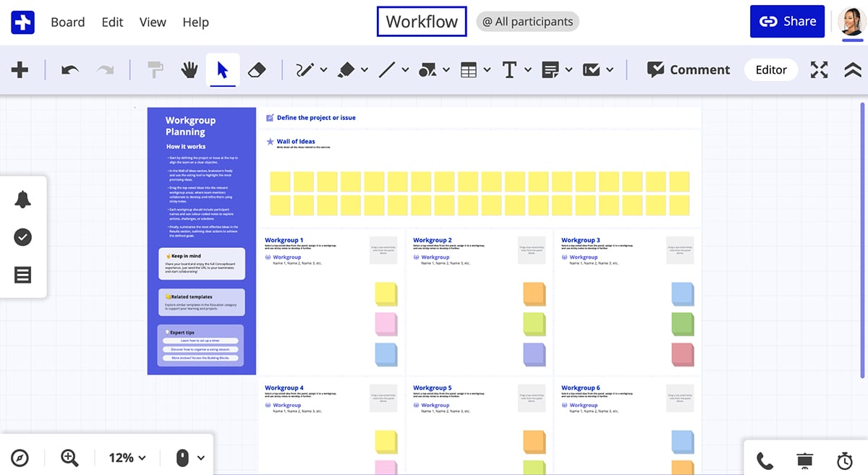Undo the last action
868x475 pixels.
[x=69, y=69]
